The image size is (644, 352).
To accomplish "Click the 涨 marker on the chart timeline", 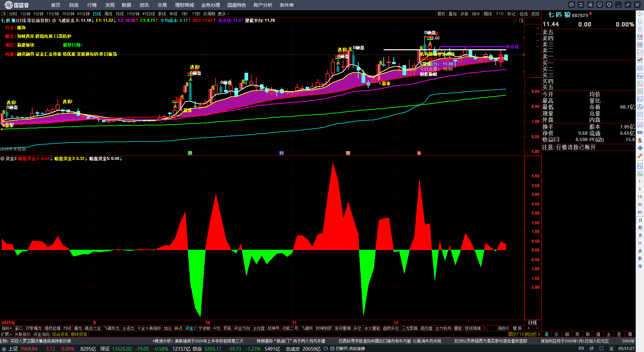I will (419, 153).
